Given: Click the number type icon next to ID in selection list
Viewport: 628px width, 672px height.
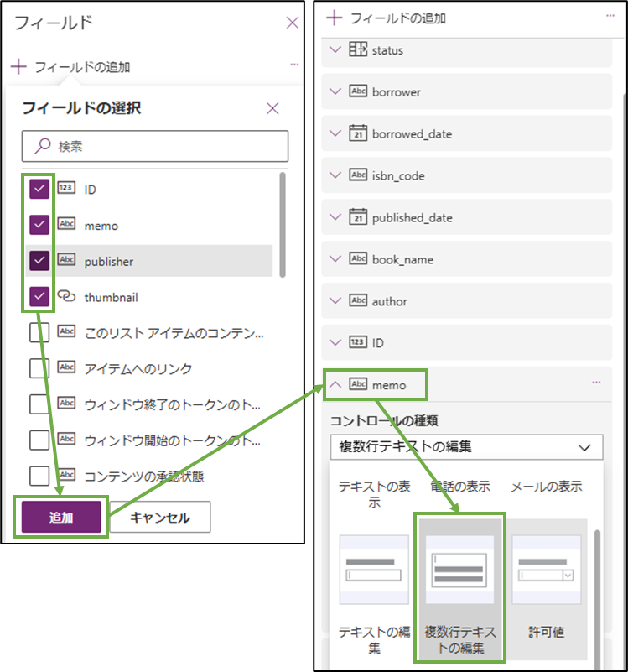Looking at the screenshot, I should coord(66,188).
